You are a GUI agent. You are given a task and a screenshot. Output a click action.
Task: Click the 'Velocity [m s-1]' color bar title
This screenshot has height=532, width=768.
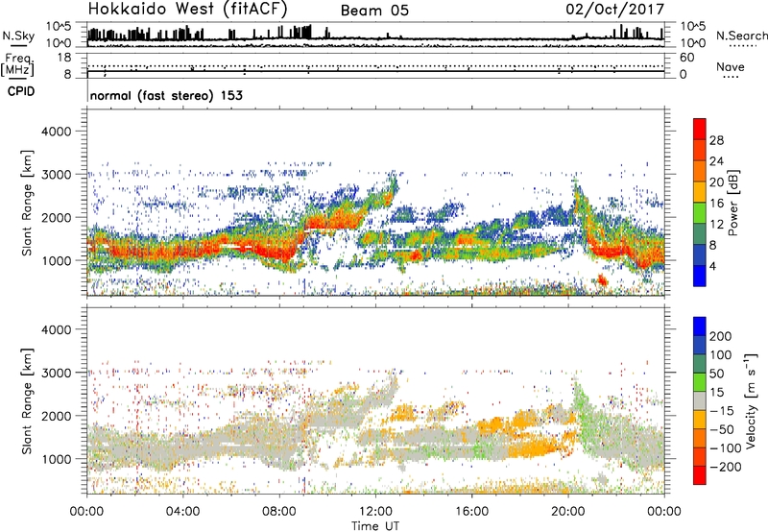coord(751,400)
